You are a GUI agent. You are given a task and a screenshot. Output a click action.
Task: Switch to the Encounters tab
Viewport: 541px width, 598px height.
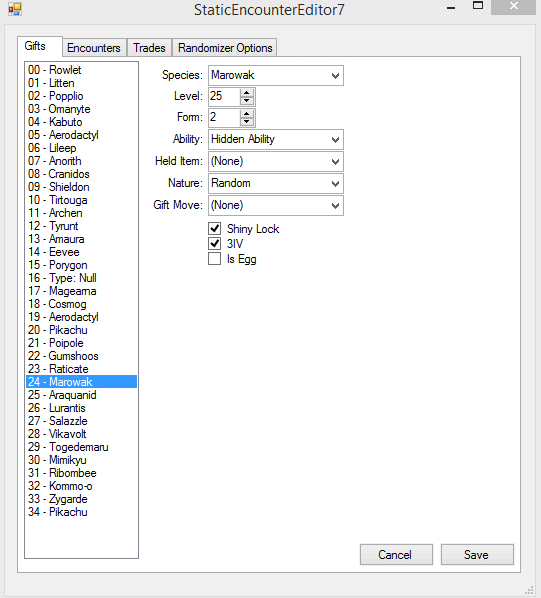[94, 48]
